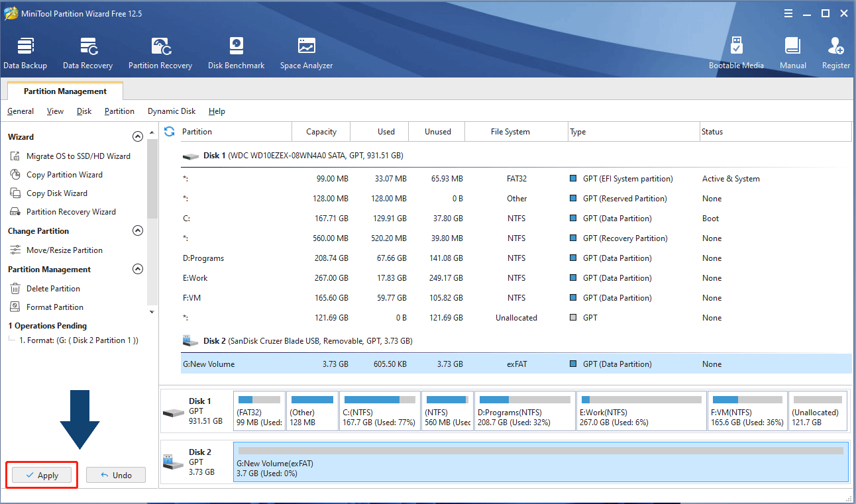This screenshot has width=856, height=504.
Task: Open the Help menu
Action: (217, 111)
